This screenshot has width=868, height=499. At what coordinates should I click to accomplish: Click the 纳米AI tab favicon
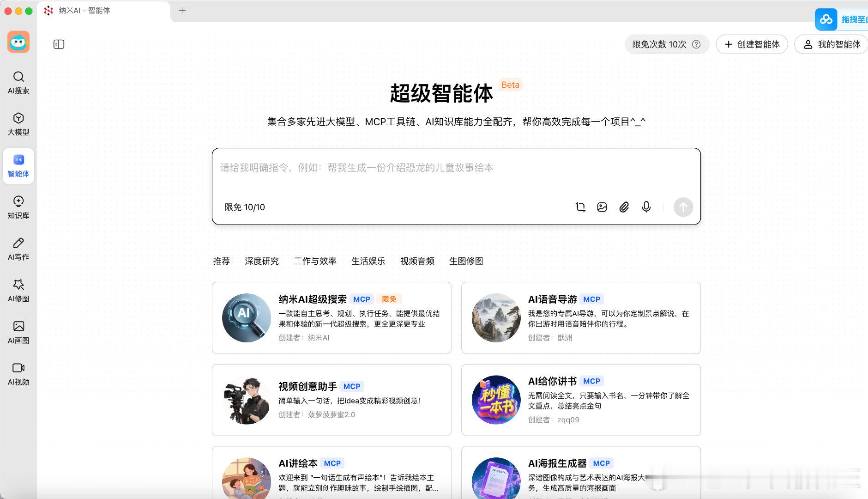[48, 10]
